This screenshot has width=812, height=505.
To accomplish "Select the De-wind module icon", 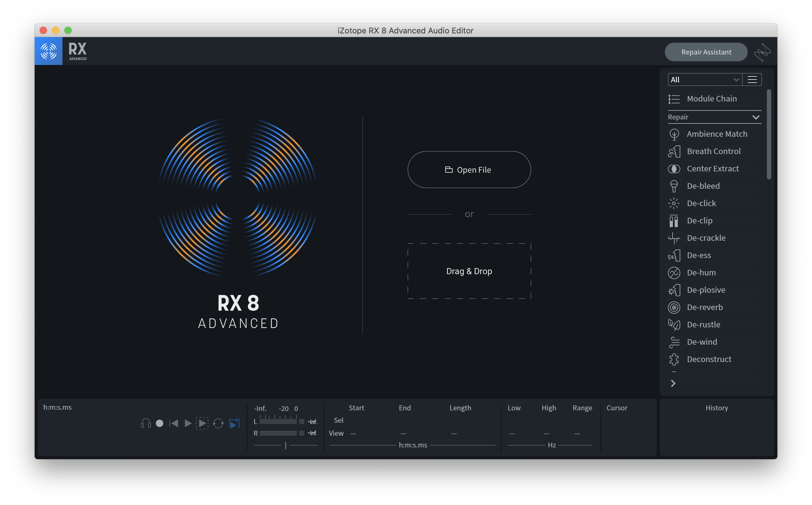I will click(x=674, y=342).
